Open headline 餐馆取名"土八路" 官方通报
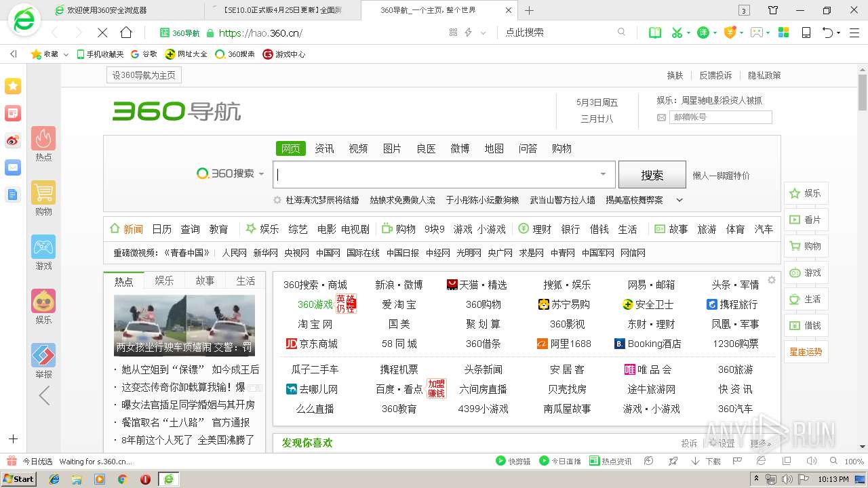Screen dimensions: 868x488 186,422
